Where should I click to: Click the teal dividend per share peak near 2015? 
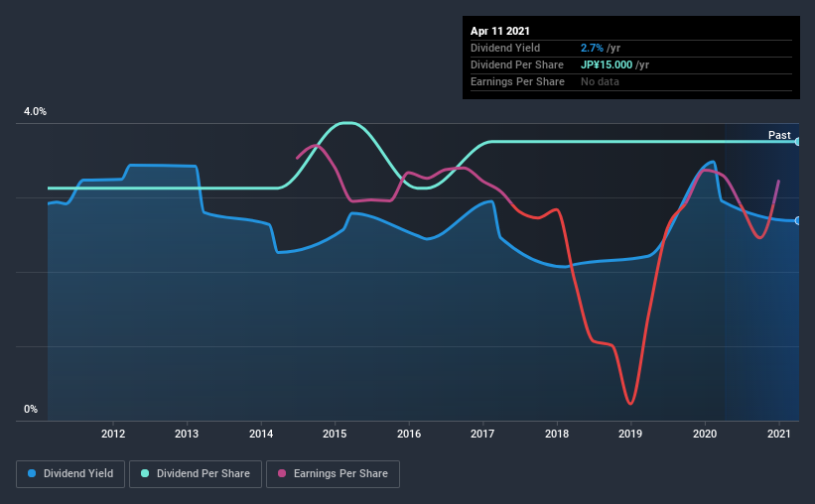347,123
